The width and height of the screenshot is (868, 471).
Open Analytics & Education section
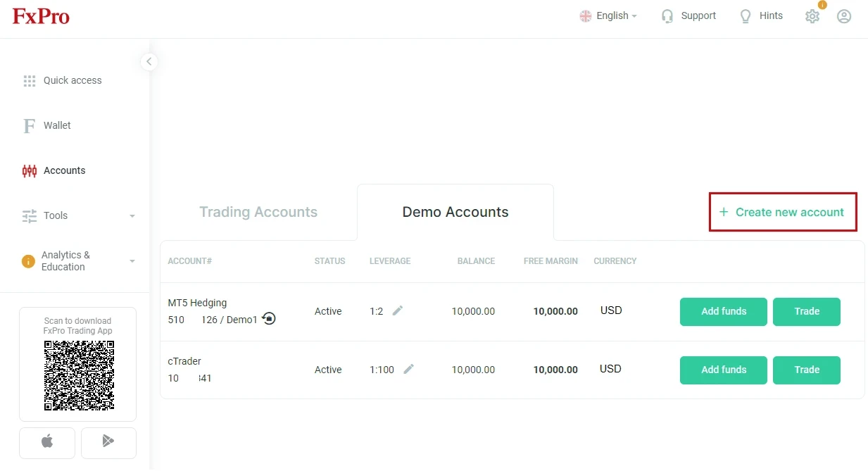[66, 261]
